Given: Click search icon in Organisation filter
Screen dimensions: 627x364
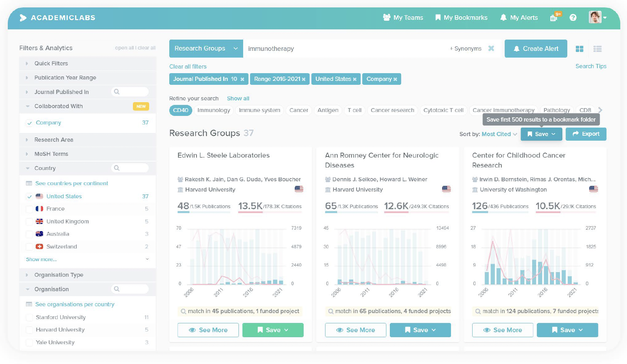Looking at the screenshot, I should (x=117, y=289).
